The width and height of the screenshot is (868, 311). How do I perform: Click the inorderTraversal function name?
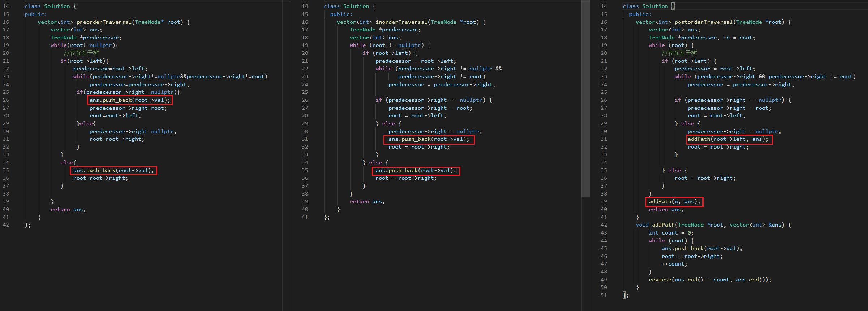click(x=401, y=22)
